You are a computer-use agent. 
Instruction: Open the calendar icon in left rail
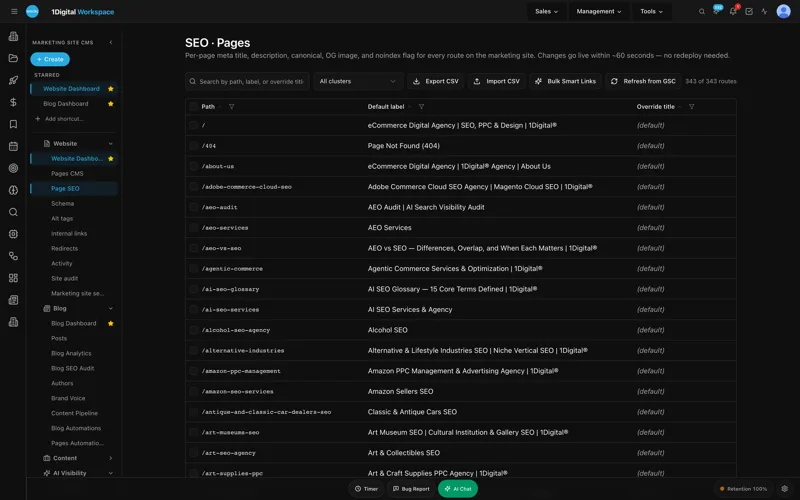(x=13, y=146)
